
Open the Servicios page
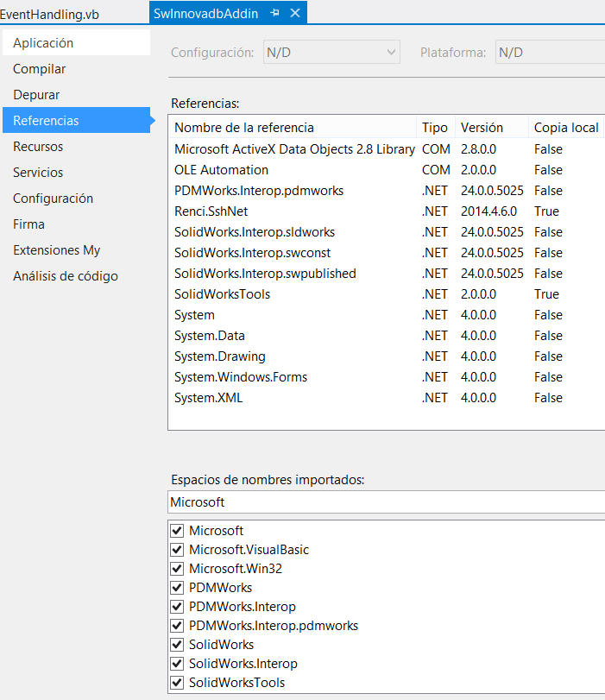[x=76, y=173]
